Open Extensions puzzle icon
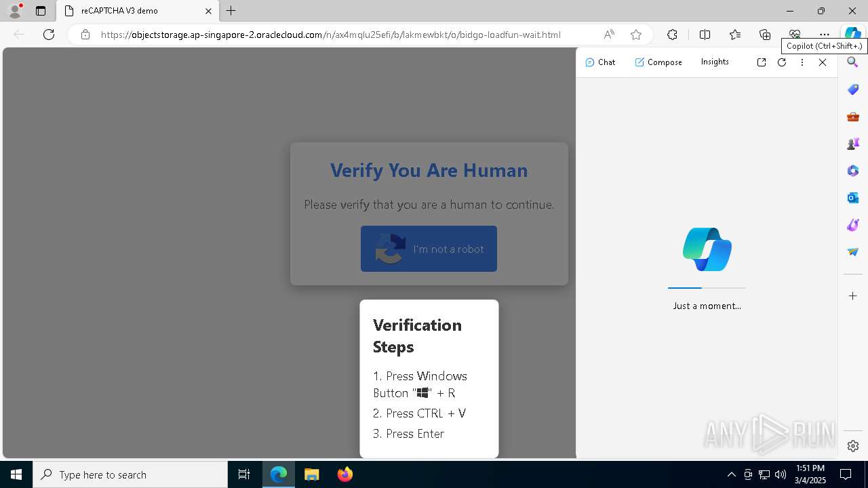The width and height of the screenshot is (868, 488). click(672, 35)
